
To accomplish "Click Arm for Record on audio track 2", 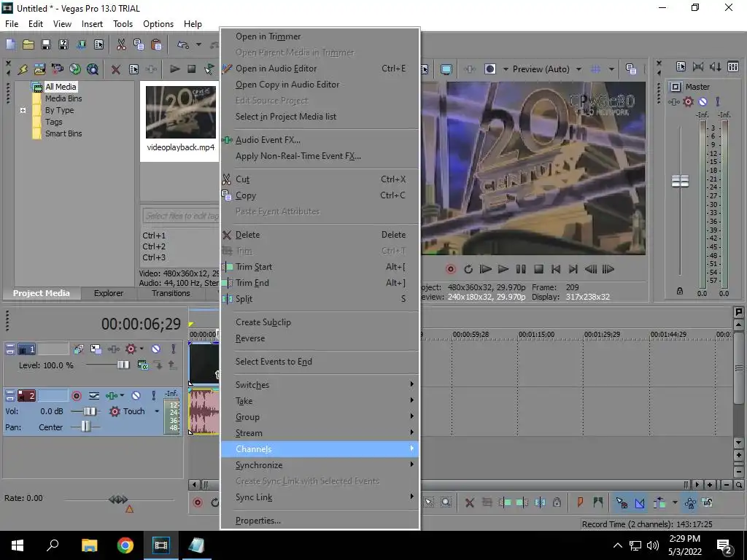I will pyautogui.click(x=76, y=396).
